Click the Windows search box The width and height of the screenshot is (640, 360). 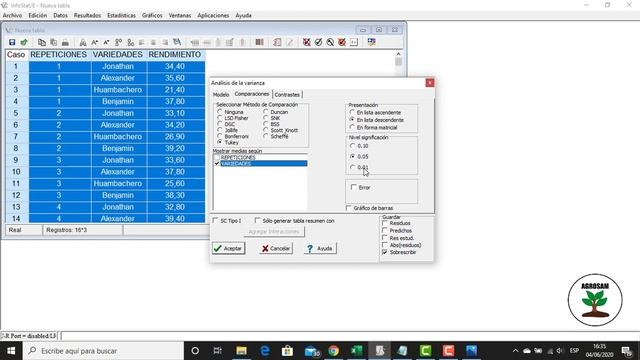tap(103, 351)
